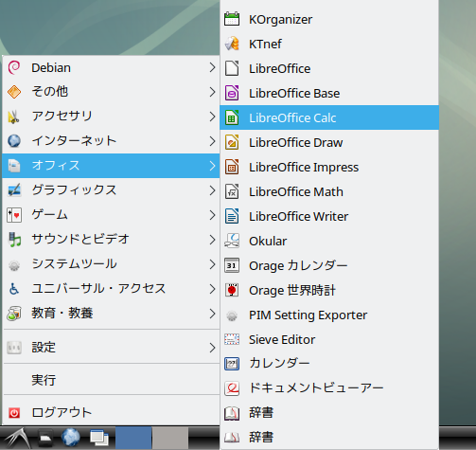
Task: Click the red ログアウト power icon
Action: [x=14, y=412]
